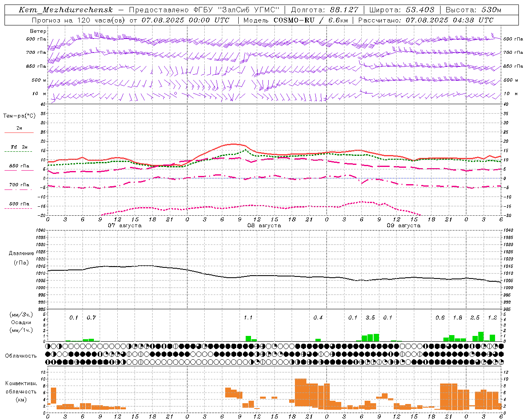Click the 'Давление' pressure panel label
Image resolution: width=525 pixels, height=420 pixels.
21,253
